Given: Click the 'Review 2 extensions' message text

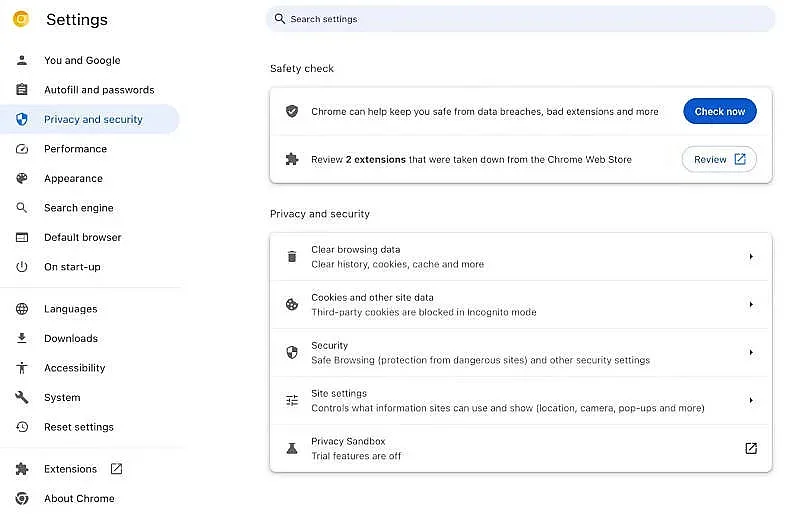Looking at the screenshot, I should pyautogui.click(x=471, y=160).
